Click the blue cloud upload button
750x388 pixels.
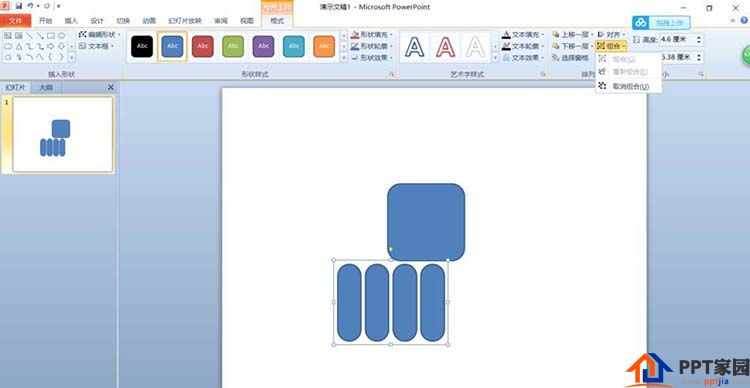(661, 22)
